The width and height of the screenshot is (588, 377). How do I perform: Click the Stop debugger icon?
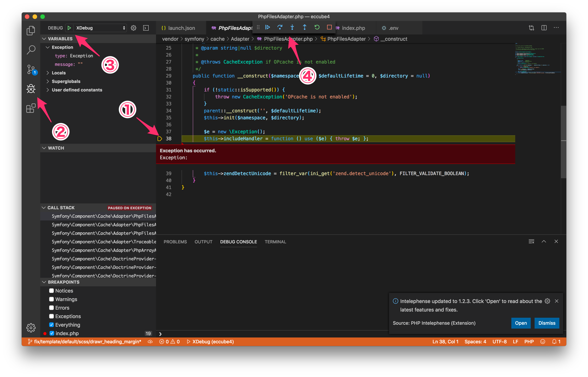pyautogui.click(x=328, y=28)
